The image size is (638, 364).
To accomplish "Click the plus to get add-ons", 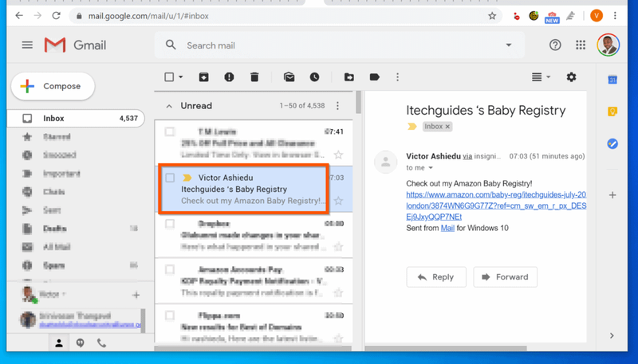I will point(612,195).
